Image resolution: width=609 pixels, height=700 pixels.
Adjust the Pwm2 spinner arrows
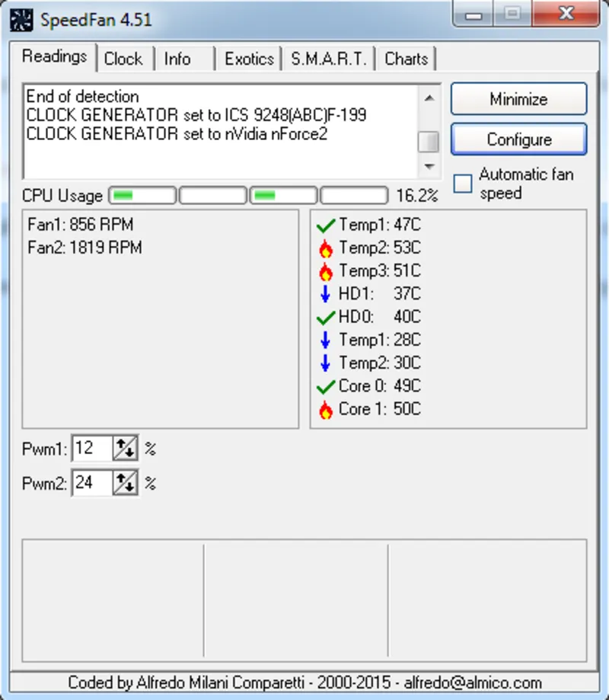tap(125, 483)
